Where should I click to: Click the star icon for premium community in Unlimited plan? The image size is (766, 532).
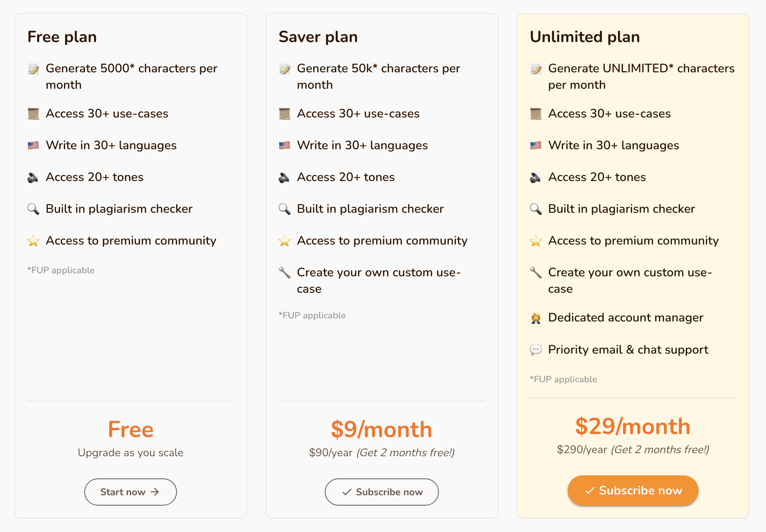click(536, 241)
